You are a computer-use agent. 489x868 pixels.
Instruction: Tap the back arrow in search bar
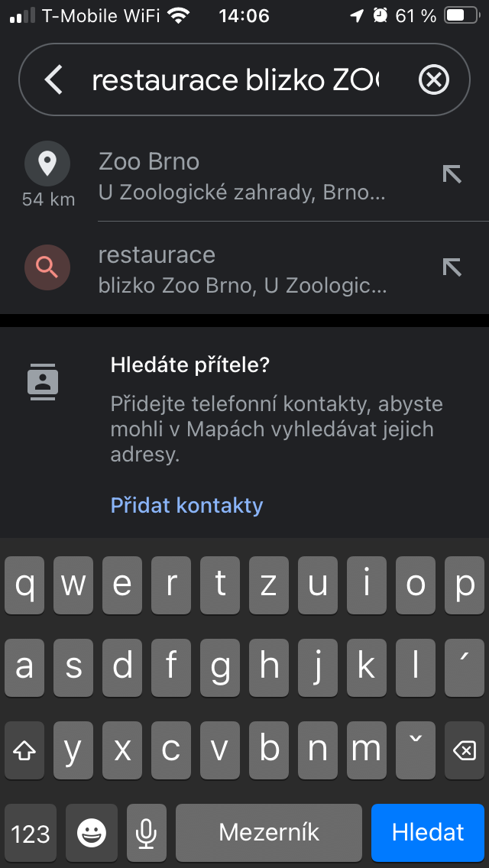coord(53,79)
